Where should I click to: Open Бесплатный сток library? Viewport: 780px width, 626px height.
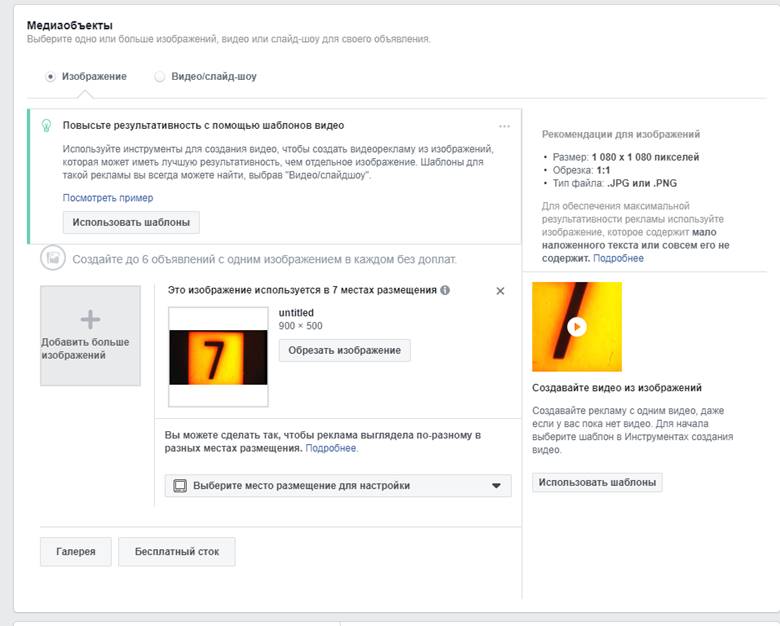click(x=176, y=551)
